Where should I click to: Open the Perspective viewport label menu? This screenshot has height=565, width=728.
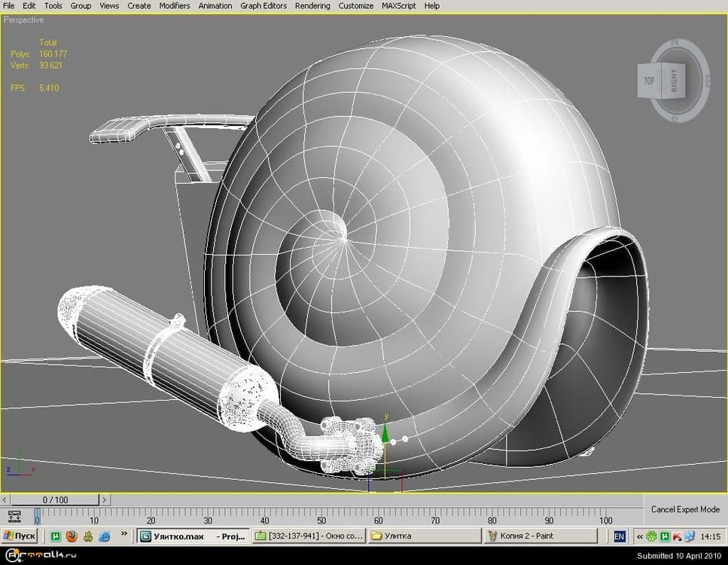coord(24,20)
